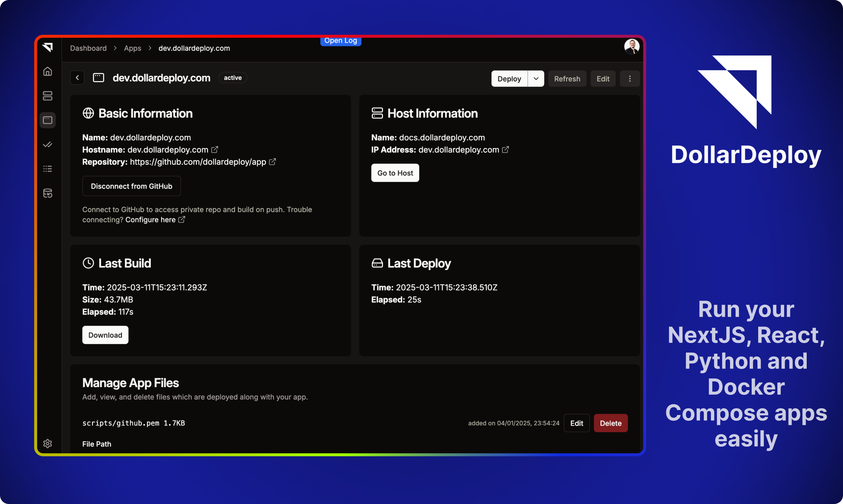Edit the scripts/github.pem file
The image size is (843, 504).
[577, 423]
